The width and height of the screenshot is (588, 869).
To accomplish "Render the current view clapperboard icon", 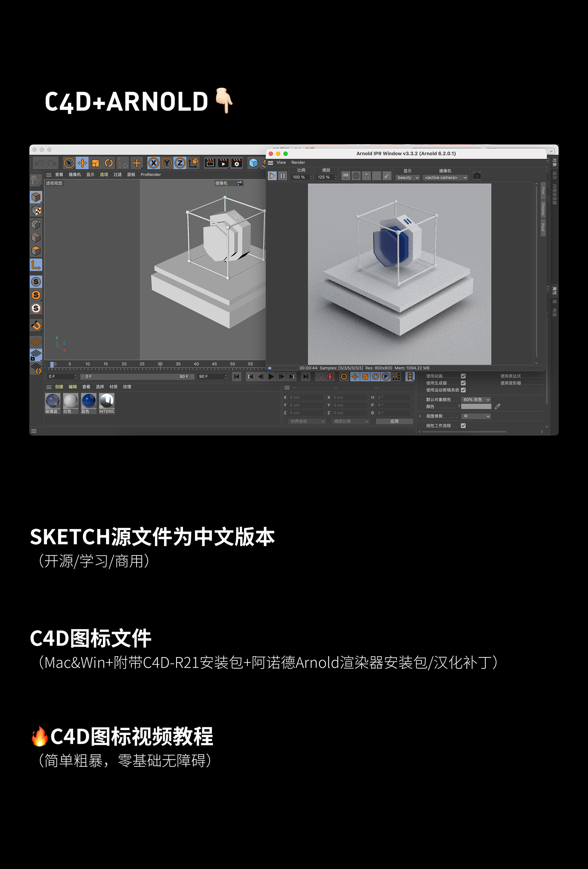I will [210, 163].
